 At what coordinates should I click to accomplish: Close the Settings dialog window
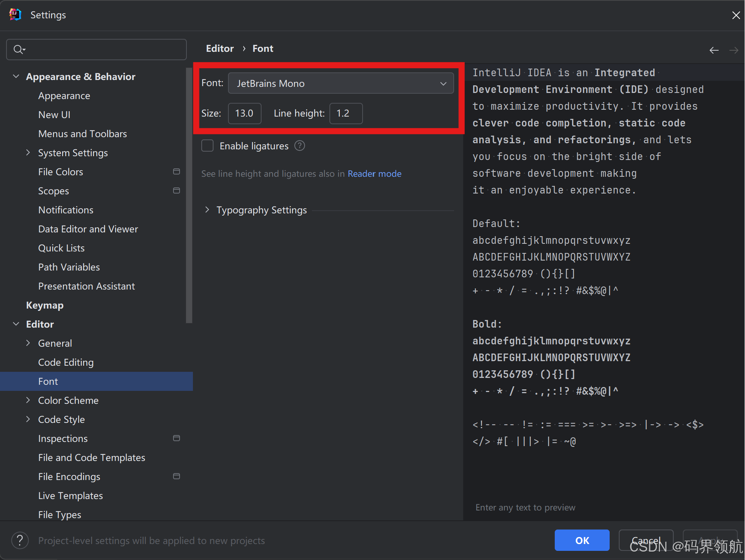pyautogui.click(x=736, y=15)
